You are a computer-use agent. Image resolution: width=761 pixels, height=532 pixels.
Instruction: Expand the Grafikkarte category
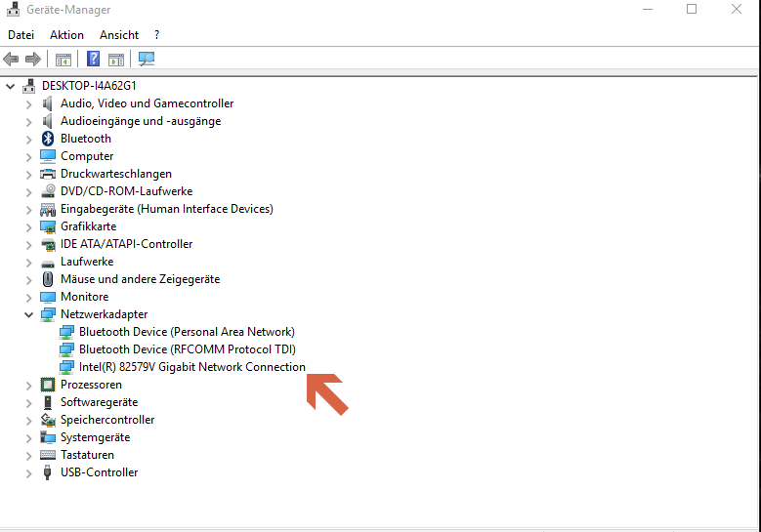(28, 227)
